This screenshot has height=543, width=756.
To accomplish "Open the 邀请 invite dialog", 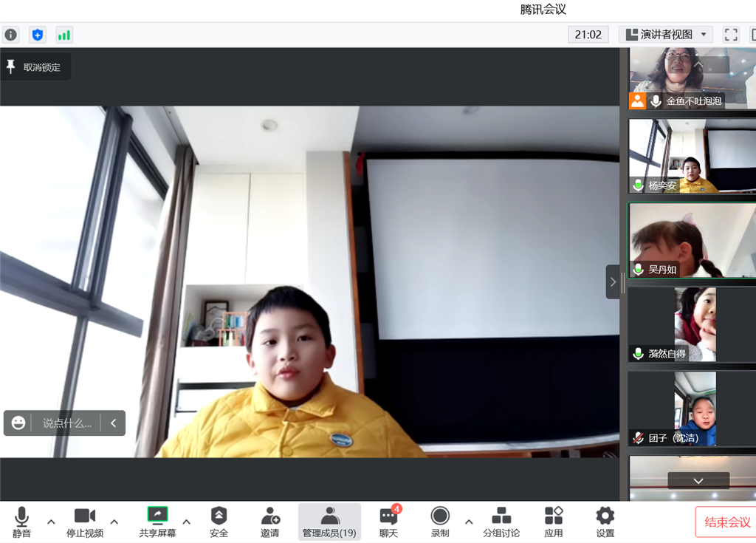I will 270,522.
